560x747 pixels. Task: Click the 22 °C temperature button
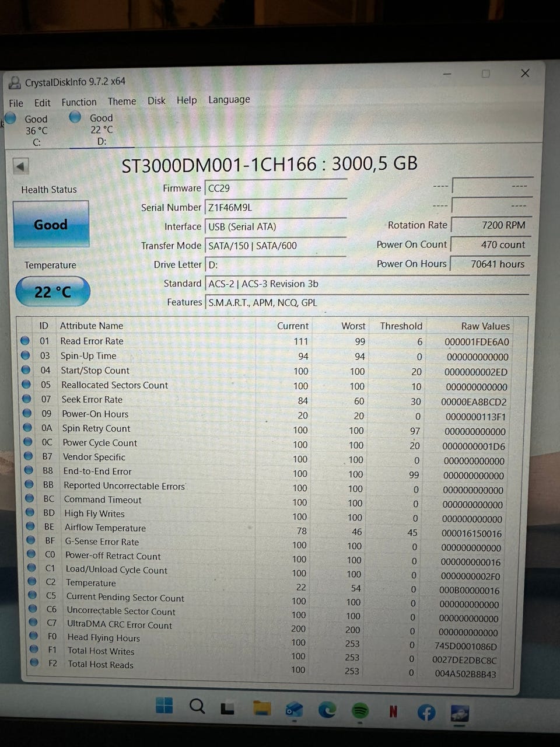click(52, 291)
